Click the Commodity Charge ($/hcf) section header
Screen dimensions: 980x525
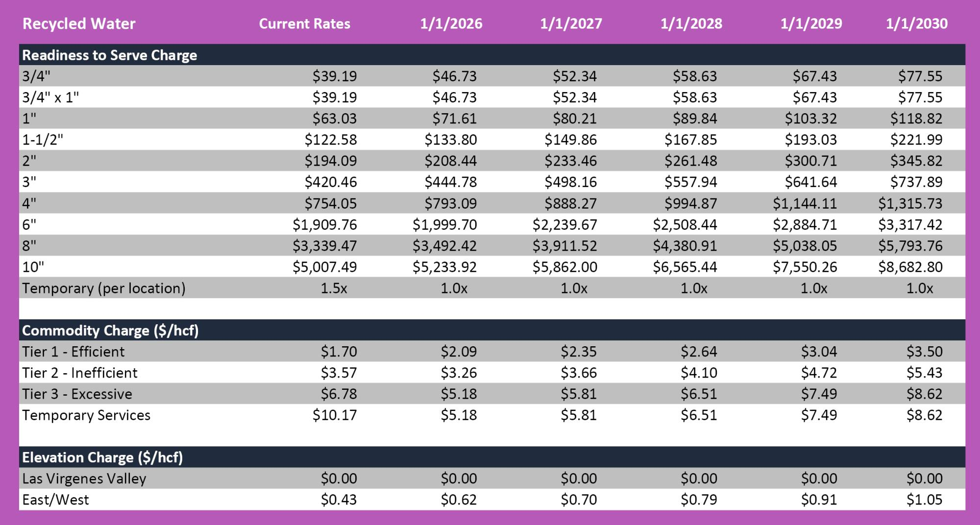click(110, 331)
